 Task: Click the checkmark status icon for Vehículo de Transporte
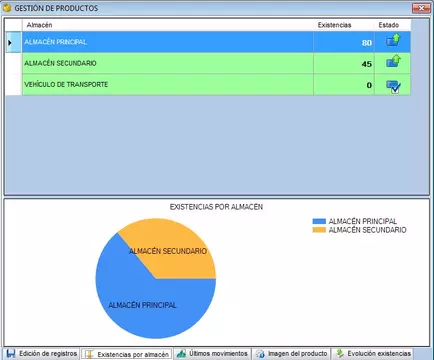point(393,86)
